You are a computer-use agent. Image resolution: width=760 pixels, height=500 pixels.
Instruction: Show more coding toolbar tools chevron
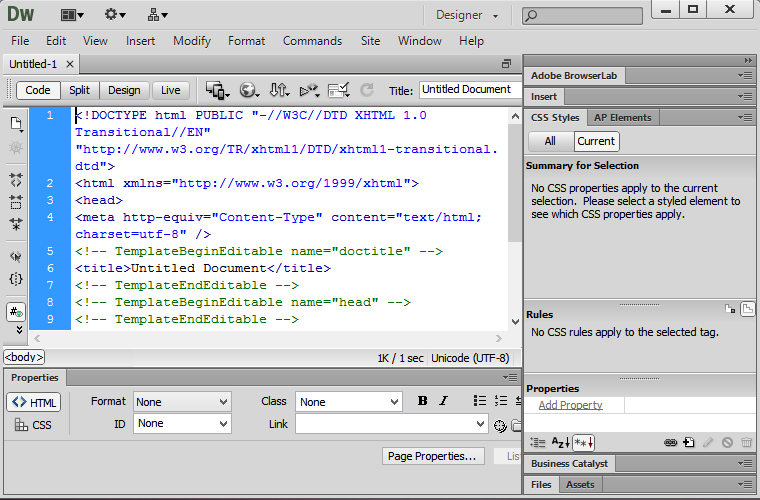tap(19, 330)
